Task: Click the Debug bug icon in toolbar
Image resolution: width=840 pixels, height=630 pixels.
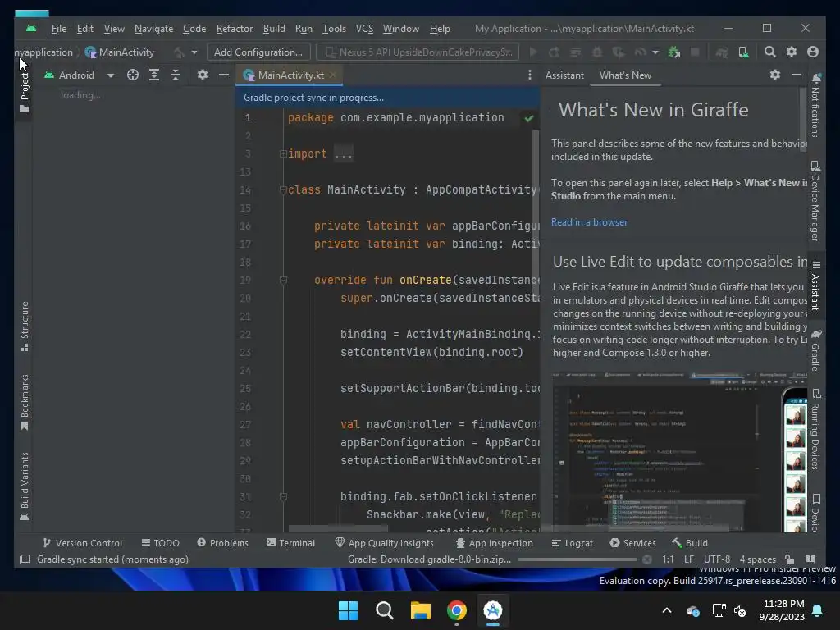Action: point(597,52)
